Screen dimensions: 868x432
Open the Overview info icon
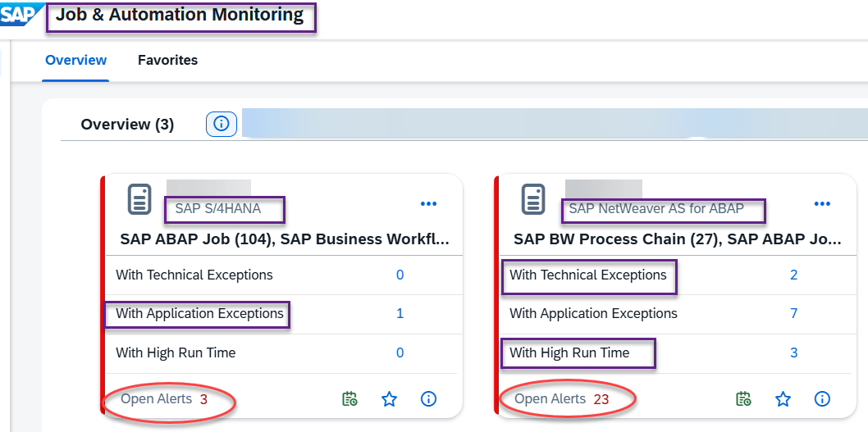point(221,124)
